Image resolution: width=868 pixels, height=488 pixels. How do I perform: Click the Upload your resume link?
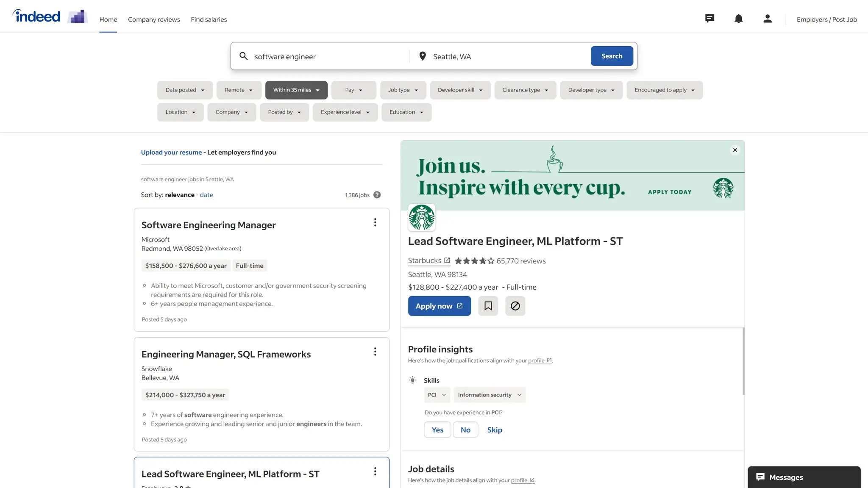pos(171,152)
